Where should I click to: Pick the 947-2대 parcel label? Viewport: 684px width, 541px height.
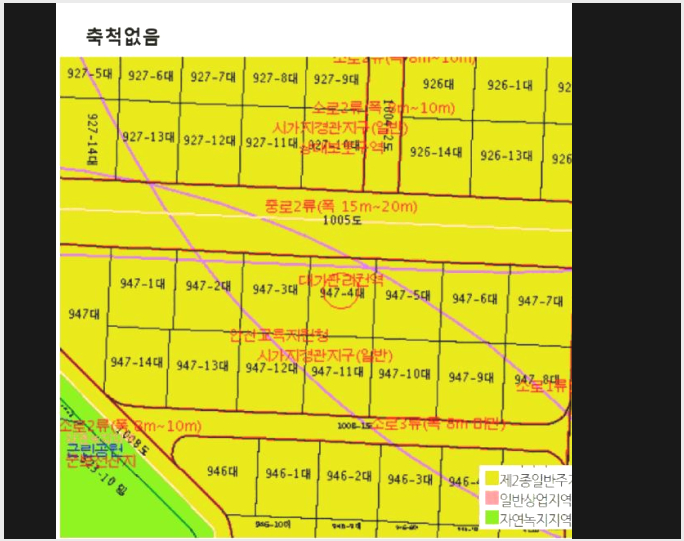(208, 286)
